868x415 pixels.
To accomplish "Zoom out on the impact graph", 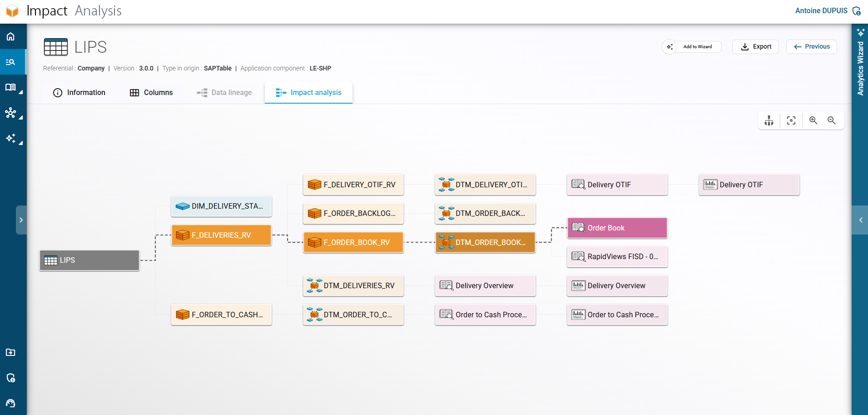I will (x=831, y=120).
